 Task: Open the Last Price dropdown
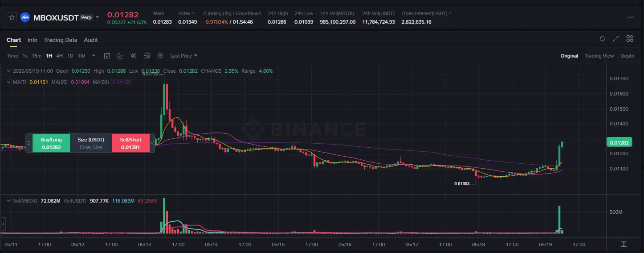tap(184, 56)
